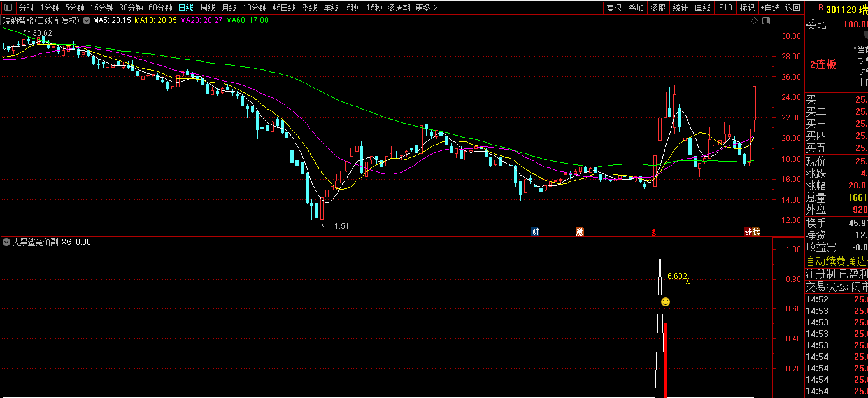Click the 复权 button
The width and height of the screenshot is (868, 398).
tap(614, 8)
